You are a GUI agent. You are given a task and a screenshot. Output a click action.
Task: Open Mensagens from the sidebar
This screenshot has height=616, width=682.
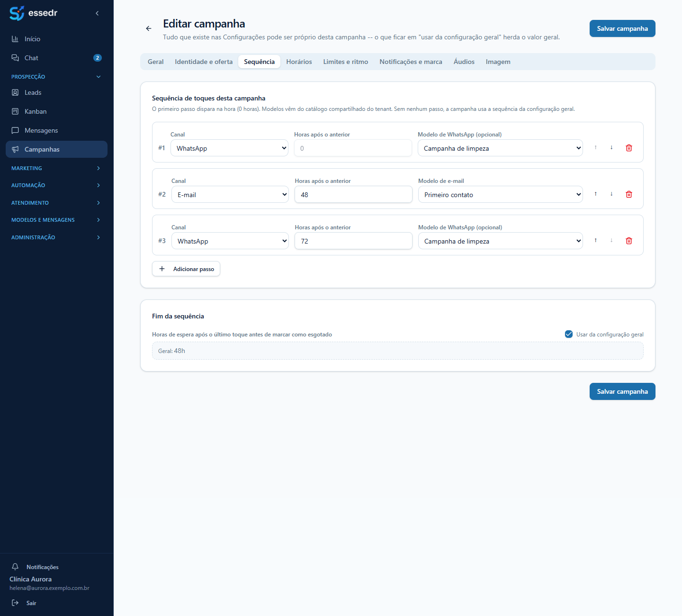[56, 130]
